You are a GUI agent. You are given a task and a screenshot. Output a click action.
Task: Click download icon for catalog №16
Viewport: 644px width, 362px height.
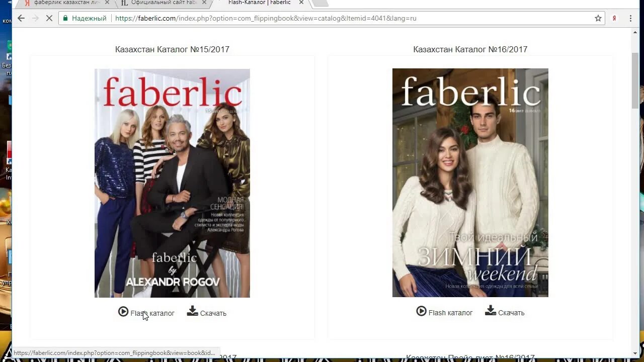coord(491,311)
